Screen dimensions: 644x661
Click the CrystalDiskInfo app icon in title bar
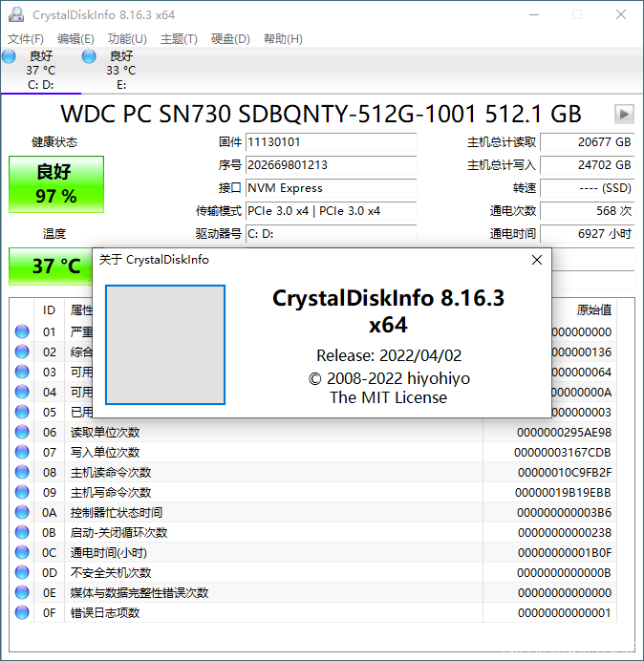click(16, 15)
